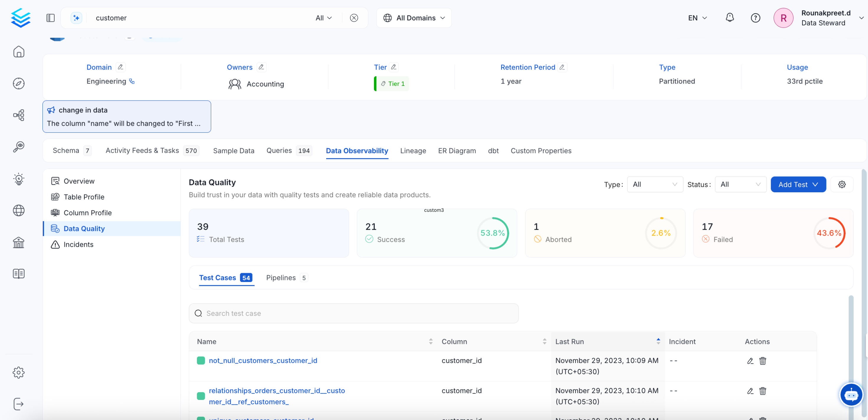
Task: Delete the not_null_customers_customer_id test case
Action: coord(762,361)
